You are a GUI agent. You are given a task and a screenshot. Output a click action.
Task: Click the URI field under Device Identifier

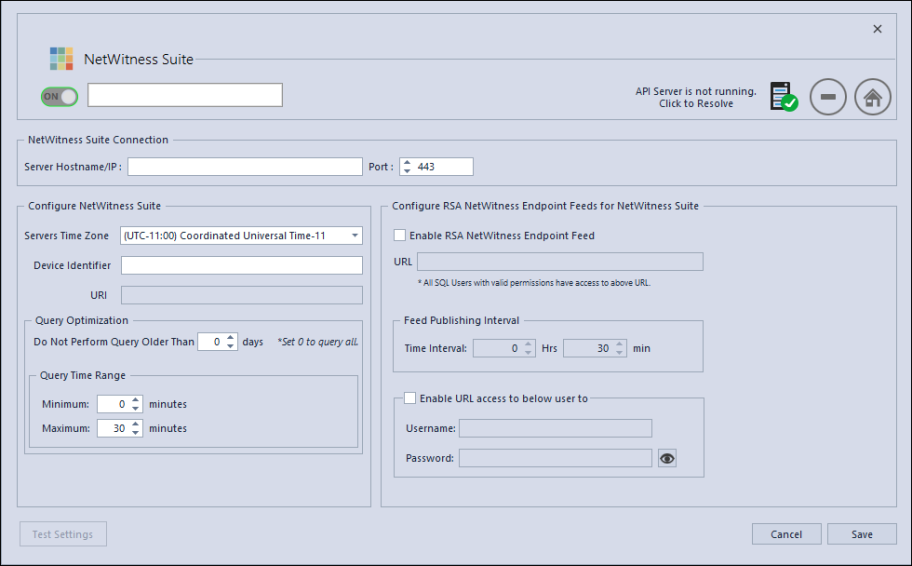(241, 295)
